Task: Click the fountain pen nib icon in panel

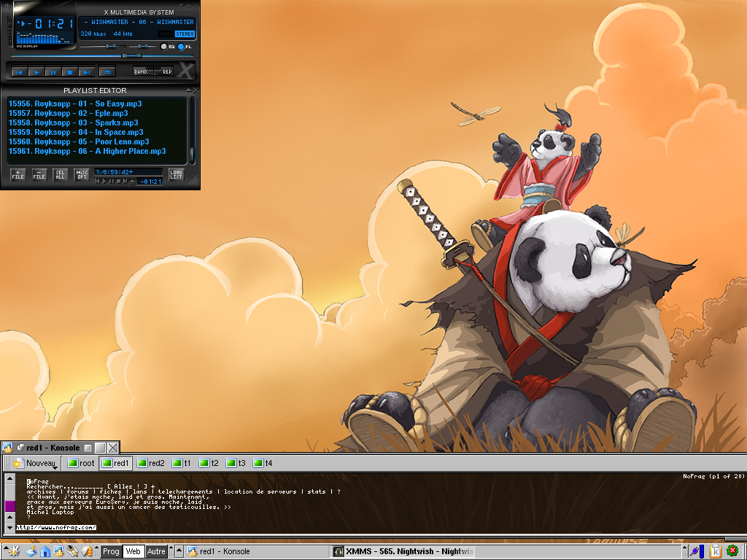Action: (x=73, y=551)
